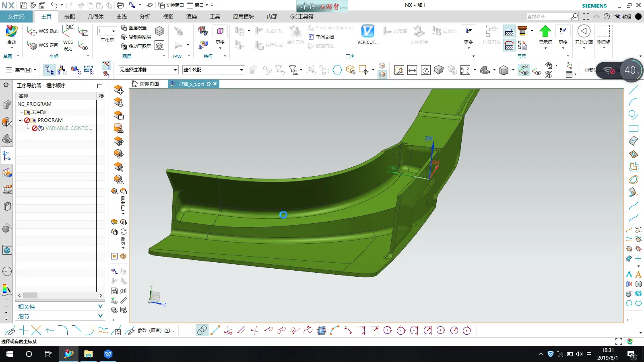
Task: Select the WCS 动态 tool
Action: click(43, 31)
